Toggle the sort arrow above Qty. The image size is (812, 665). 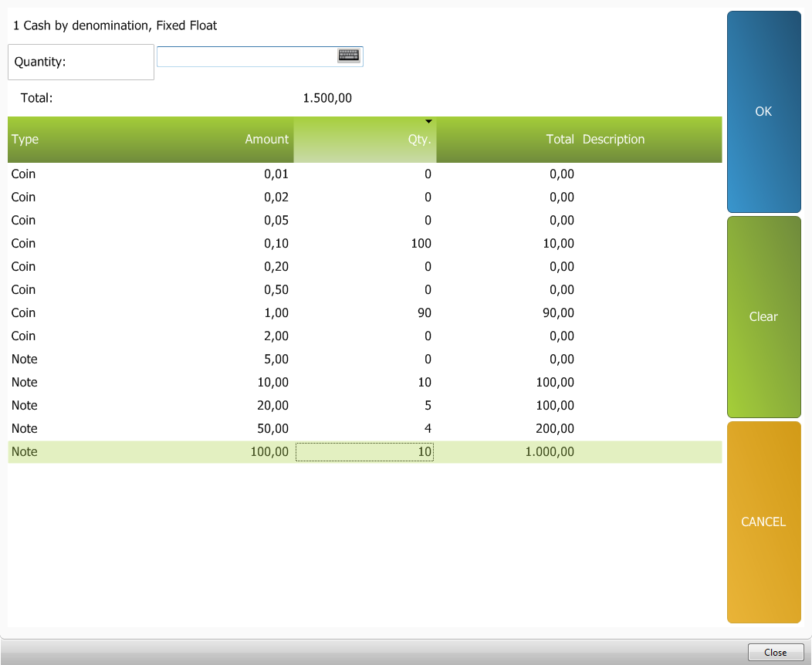pyautogui.click(x=428, y=121)
